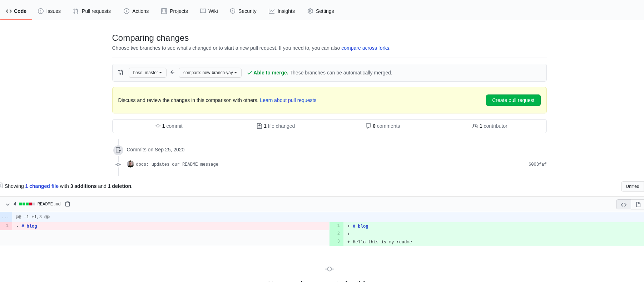Open the Unified diff view button
Viewport: 644px width, 282px height.
click(632, 186)
